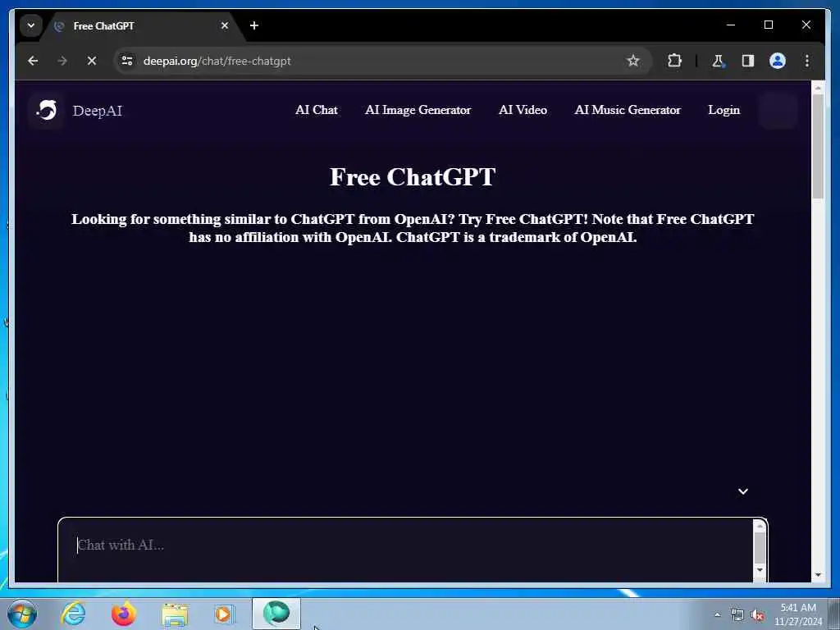Image resolution: width=840 pixels, height=630 pixels.
Task: Open Chrome three-dot menu
Action: (807, 61)
